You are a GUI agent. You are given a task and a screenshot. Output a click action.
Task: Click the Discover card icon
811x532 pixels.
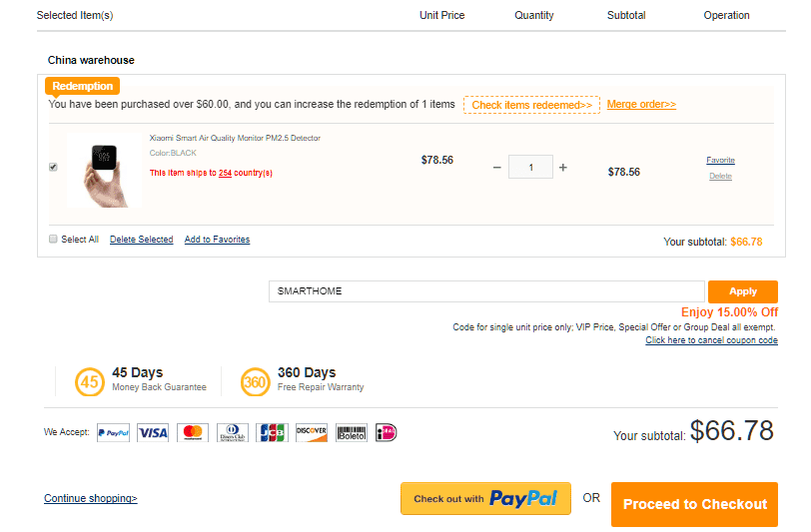[312, 432]
